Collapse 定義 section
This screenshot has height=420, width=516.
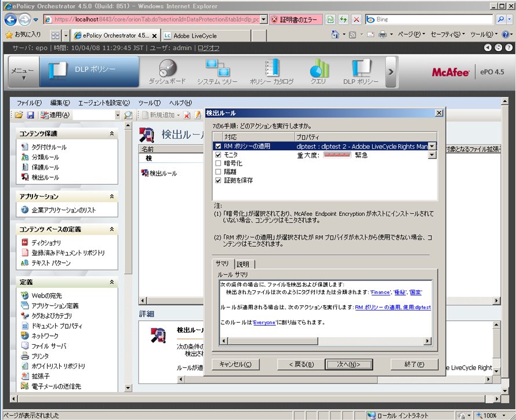point(112,282)
